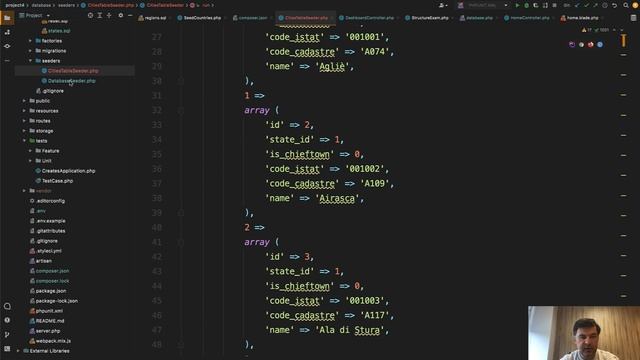The width and height of the screenshot is (640, 360).
Task: Expand the public folder
Action: 24,101
